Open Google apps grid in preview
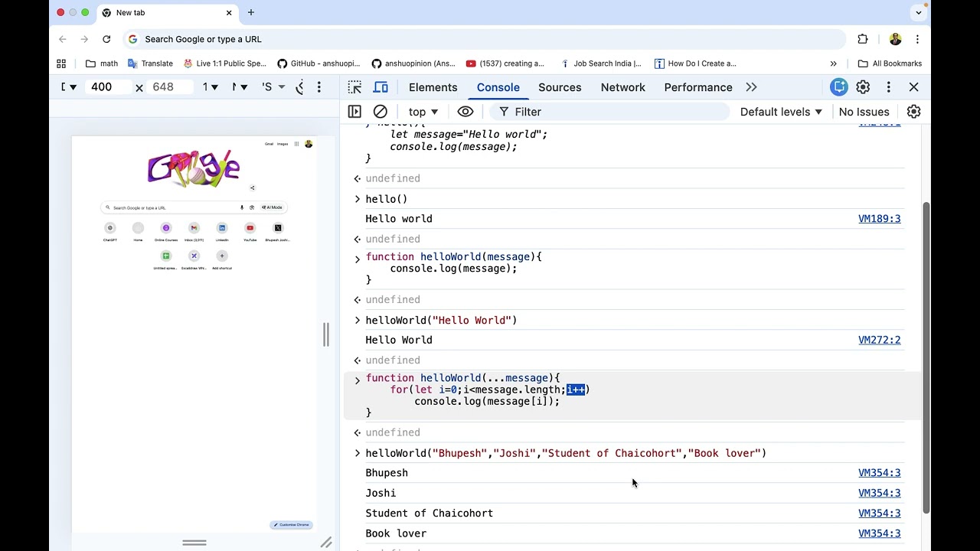 (296, 144)
